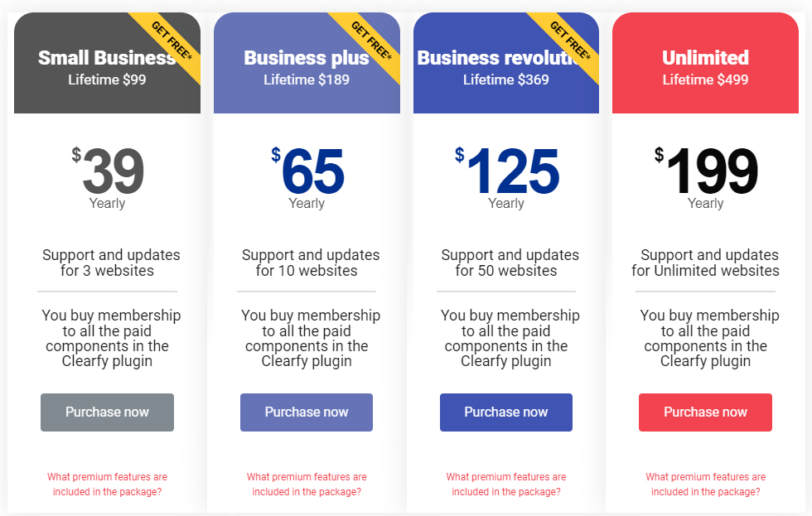The height and width of the screenshot is (516, 812).
Task: Click Purchase now for Business plus plan
Action: pyautogui.click(x=307, y=412)
